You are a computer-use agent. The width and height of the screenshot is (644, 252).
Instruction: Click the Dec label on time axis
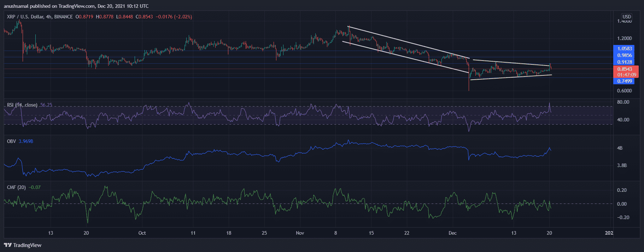452,233
